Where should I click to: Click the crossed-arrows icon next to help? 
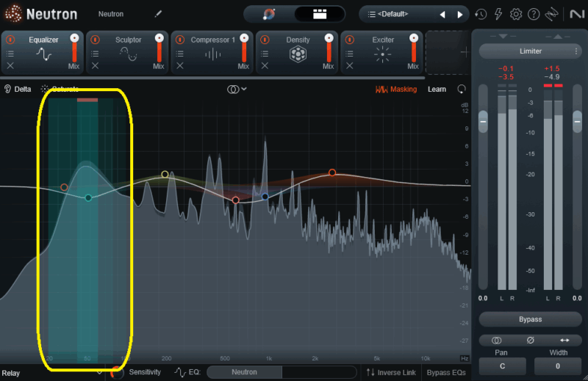(x=551, y=14)
